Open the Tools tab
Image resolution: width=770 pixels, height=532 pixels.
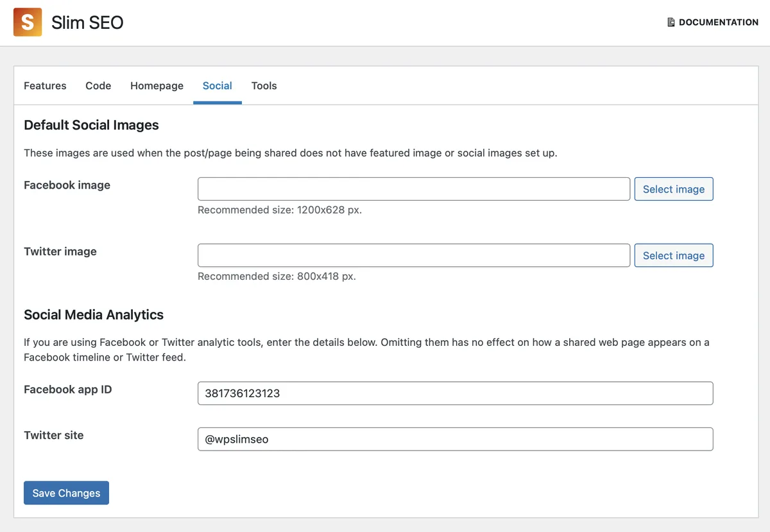264,85
